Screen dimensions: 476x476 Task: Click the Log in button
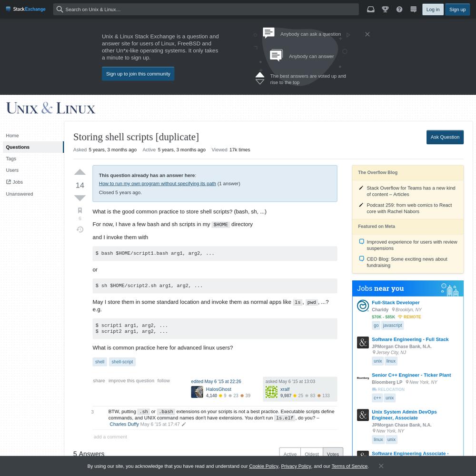[x=433, y=10]
